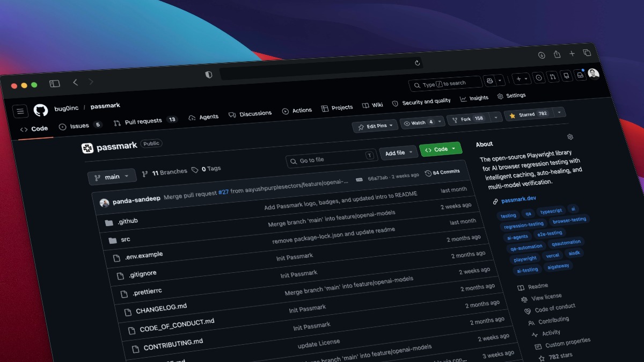Focus the Type / to search box
Viewport: 644px width, 362px height.
click(445, 84)
